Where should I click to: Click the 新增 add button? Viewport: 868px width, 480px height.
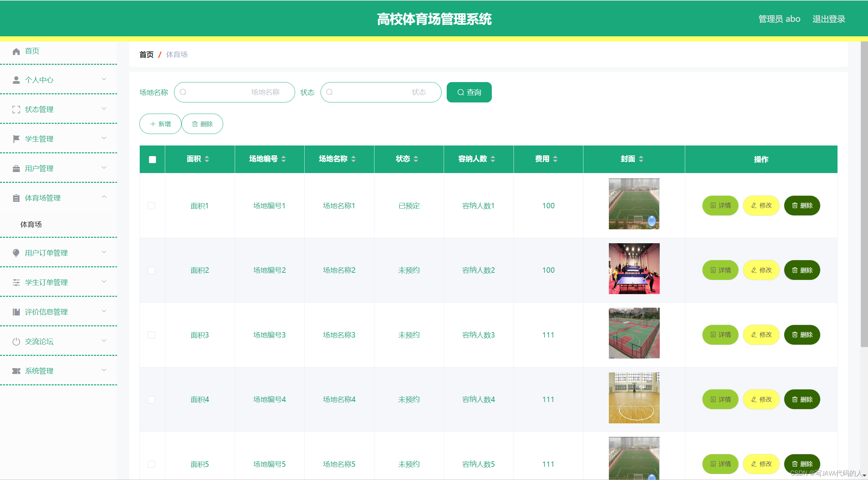pos(160,124)
